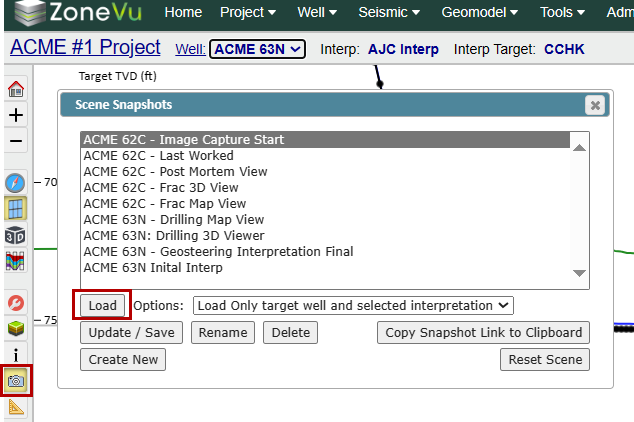The height and width of the screenshot is (422, 634).
Task: Select ACME 62C - Frac 3D View
Action: [325, 188]
